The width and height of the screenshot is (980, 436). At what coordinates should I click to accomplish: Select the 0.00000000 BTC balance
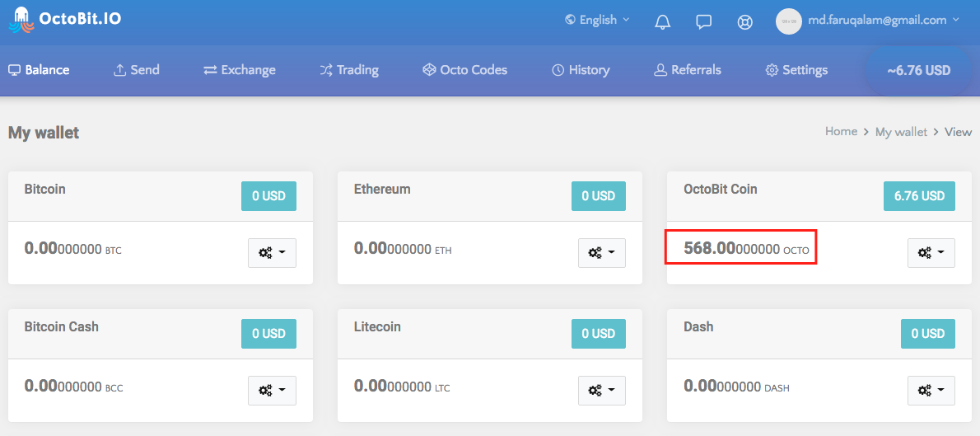(x=73, y=249)
